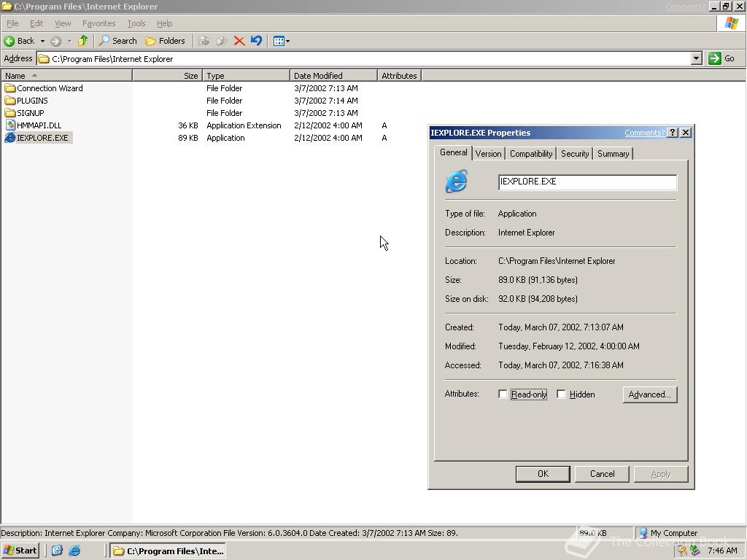
Task: Toggle the Folders pane
Action: point(165,41)
